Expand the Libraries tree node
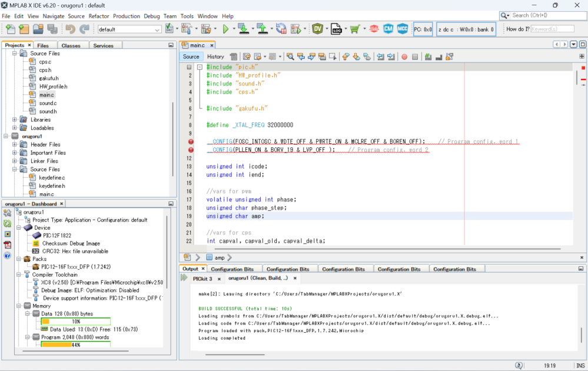The width and height of the screenshot is (588, 371). pyautogui.click(x=15, y=120)
